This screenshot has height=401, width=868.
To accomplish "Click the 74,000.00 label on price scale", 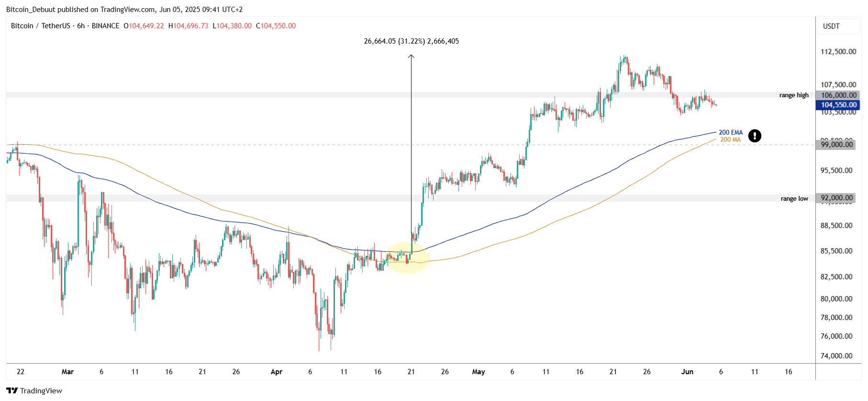I will [836, 356].
